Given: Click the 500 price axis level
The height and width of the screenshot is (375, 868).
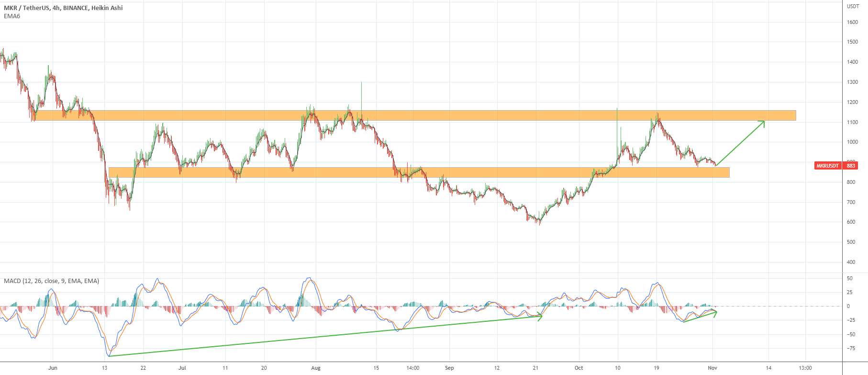Looking at the screenshot, I should [x=851, y=242].
